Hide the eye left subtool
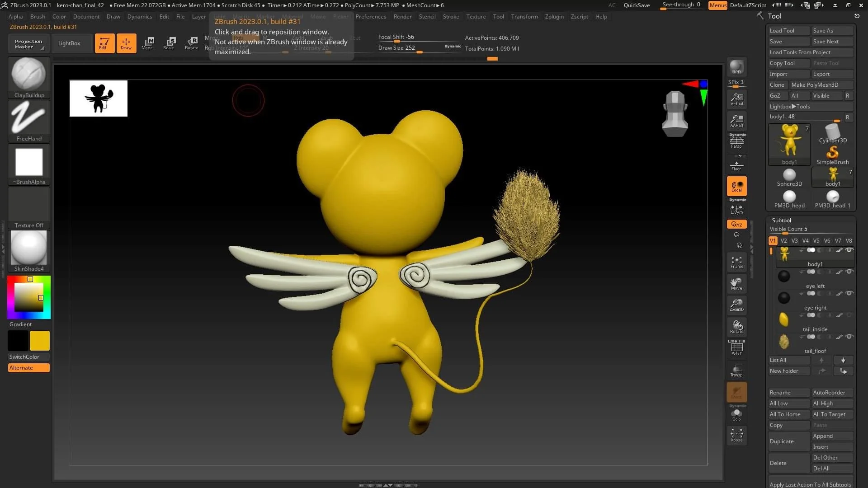This screenshot has height=488, width=868. tap(849, 272)
